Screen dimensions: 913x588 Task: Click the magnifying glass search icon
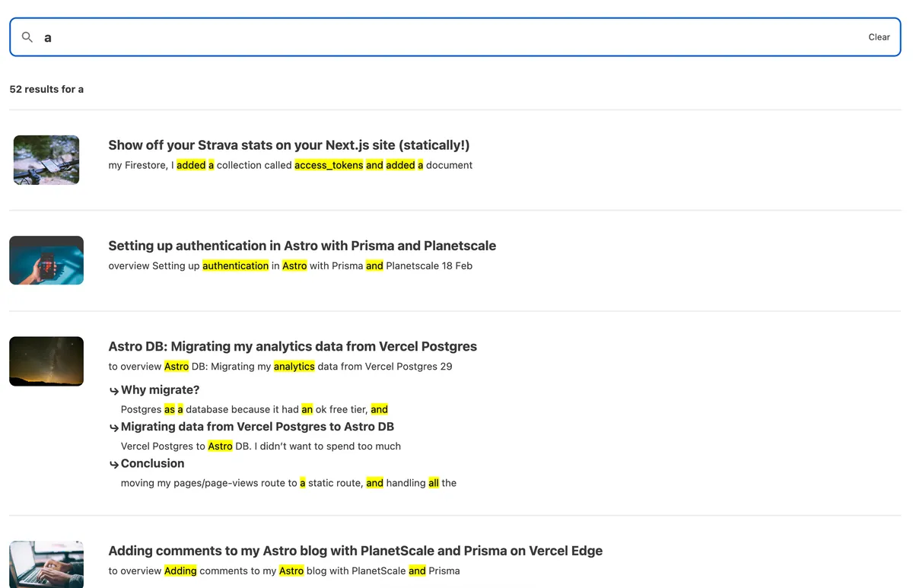point(27,37)
